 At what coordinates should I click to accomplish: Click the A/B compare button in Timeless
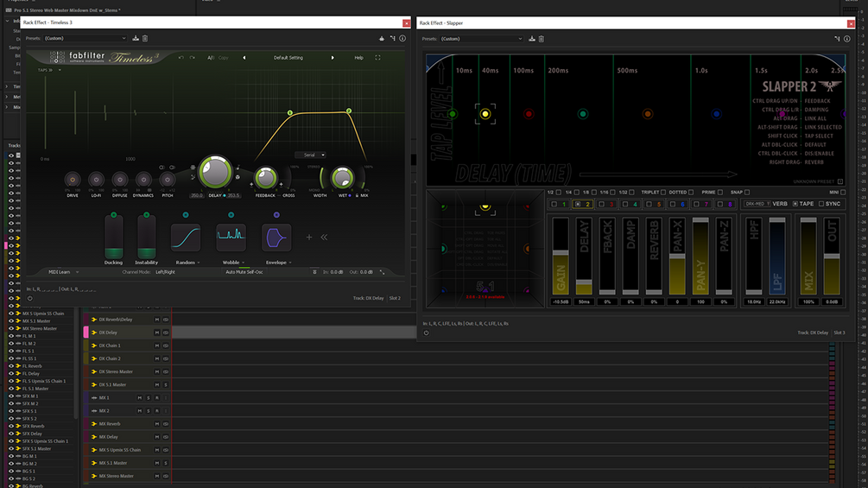[x=211, y=58]
